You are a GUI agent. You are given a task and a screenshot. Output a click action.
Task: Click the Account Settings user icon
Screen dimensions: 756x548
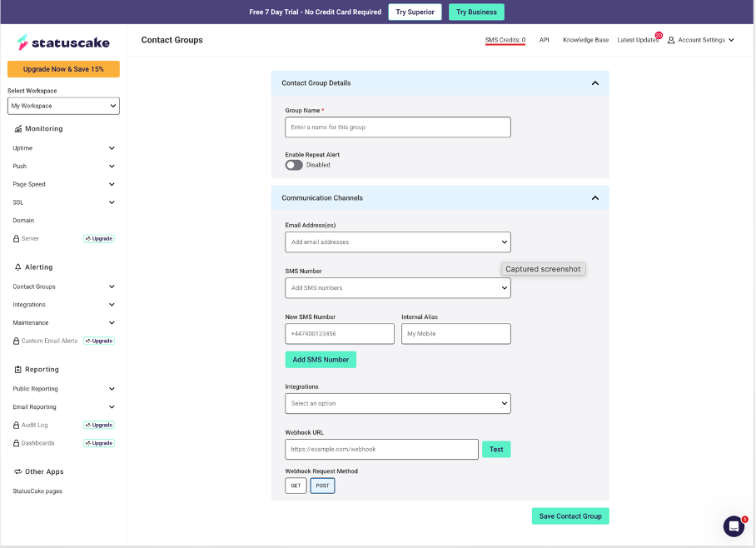671,40
